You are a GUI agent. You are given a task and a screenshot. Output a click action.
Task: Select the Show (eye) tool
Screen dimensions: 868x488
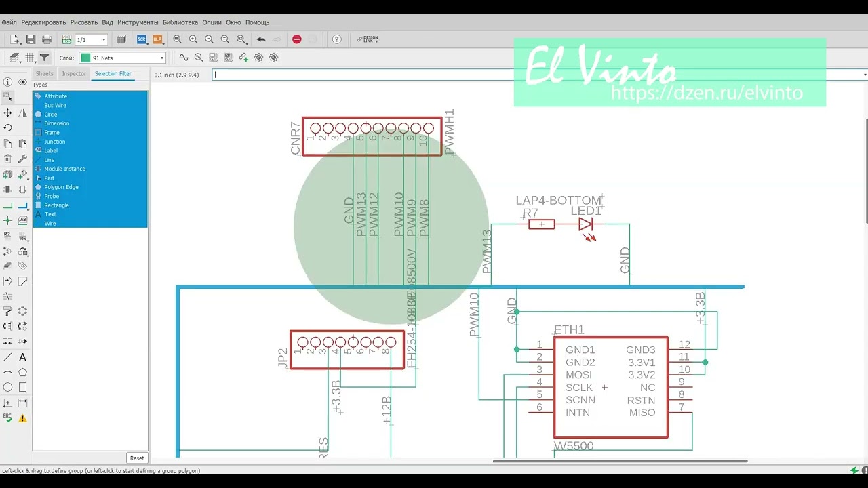point(22,82)
